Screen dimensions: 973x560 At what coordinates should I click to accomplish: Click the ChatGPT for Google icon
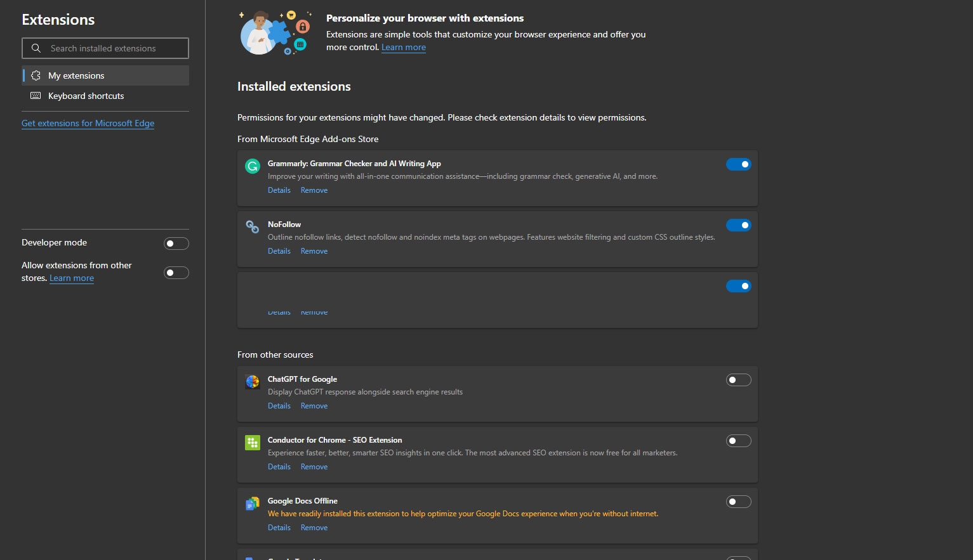click(x=252, y=382)
